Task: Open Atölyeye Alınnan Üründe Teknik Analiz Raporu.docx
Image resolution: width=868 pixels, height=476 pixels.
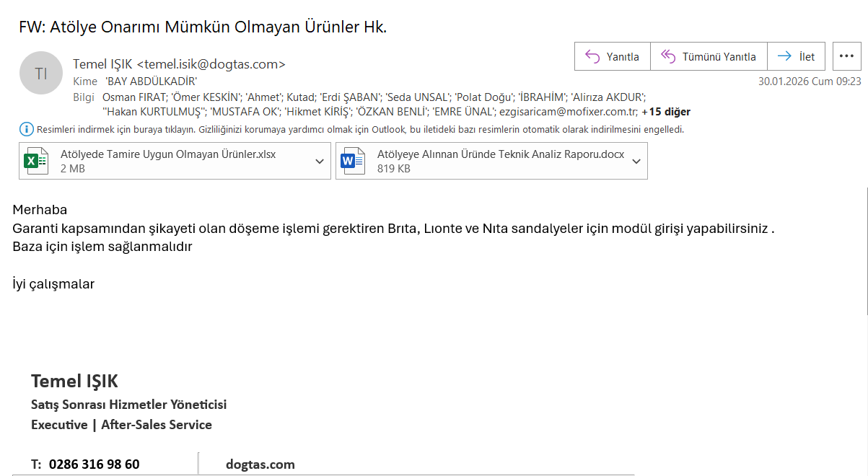Action: click(x=491, y=160)
